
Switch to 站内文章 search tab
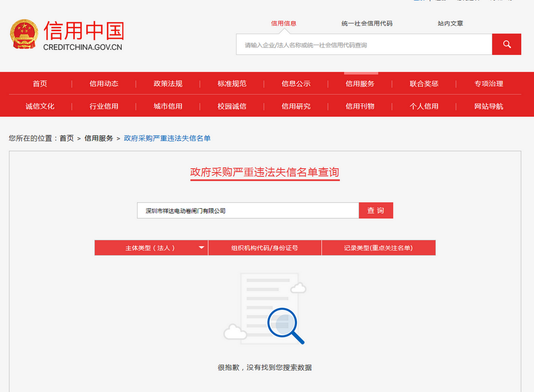coord(450,23)
